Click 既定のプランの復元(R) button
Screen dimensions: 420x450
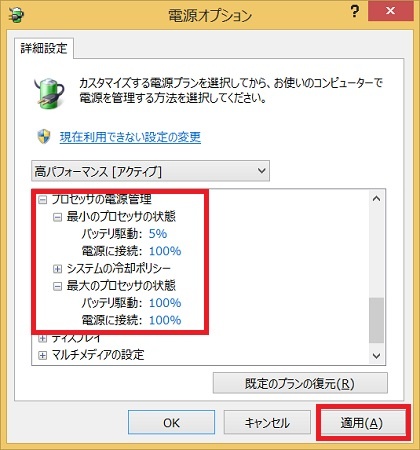point(300,383)
